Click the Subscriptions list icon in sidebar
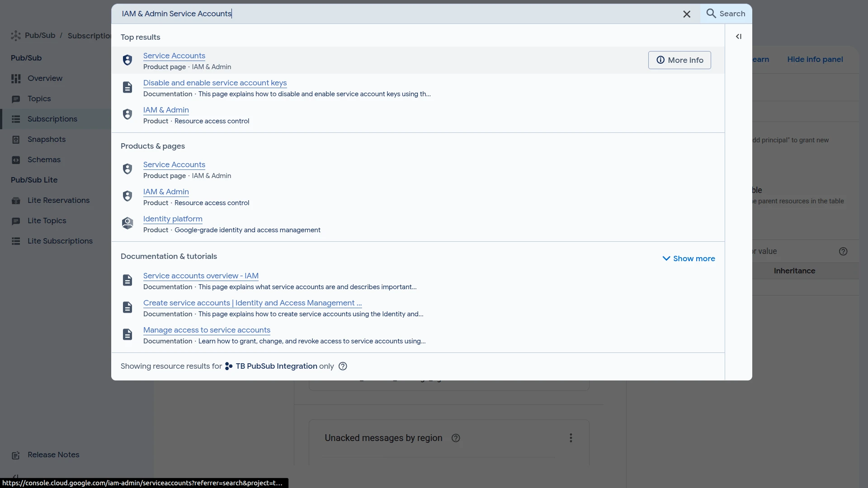This screenshot has height=488, width=868. pos(16,119)
